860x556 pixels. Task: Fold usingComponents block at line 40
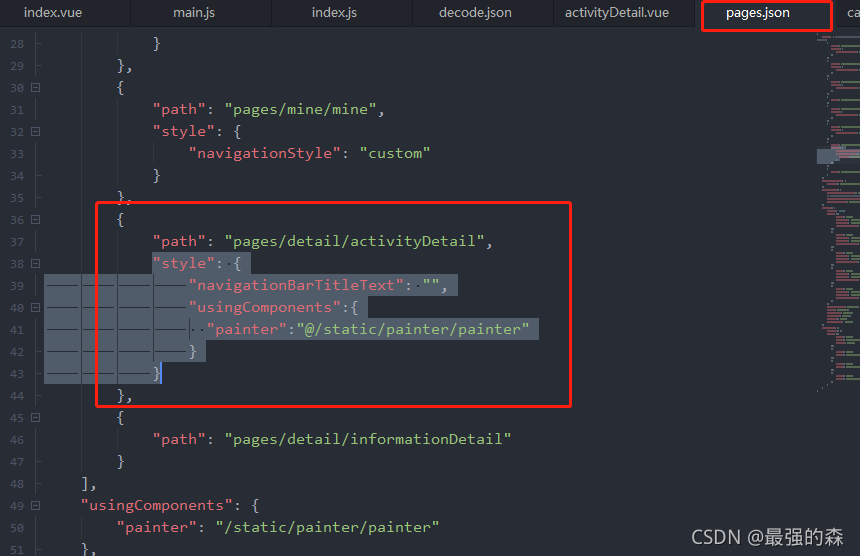coord(36,308)
